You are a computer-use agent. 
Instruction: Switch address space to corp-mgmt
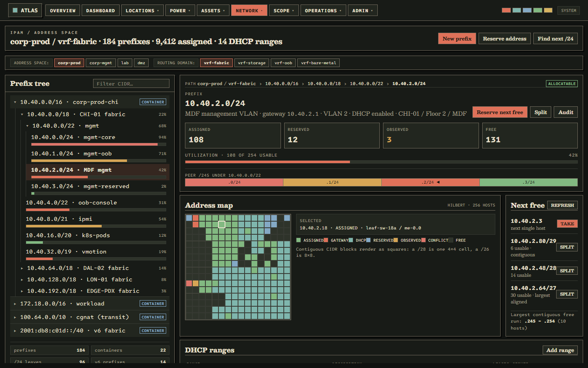(x=100, y=63)
